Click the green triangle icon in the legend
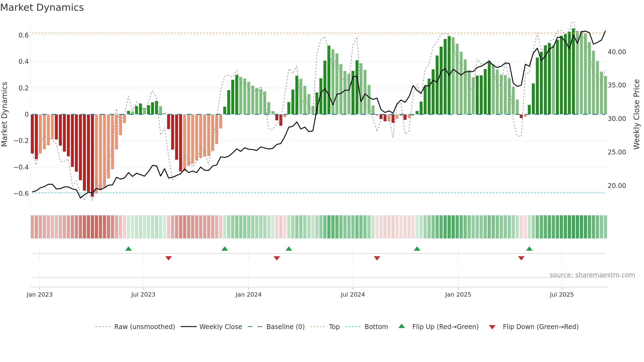 [402, 326]
